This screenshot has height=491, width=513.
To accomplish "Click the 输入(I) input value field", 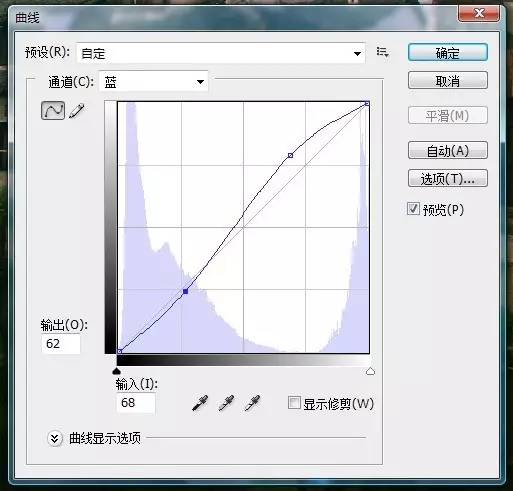I will coord(136,403).
